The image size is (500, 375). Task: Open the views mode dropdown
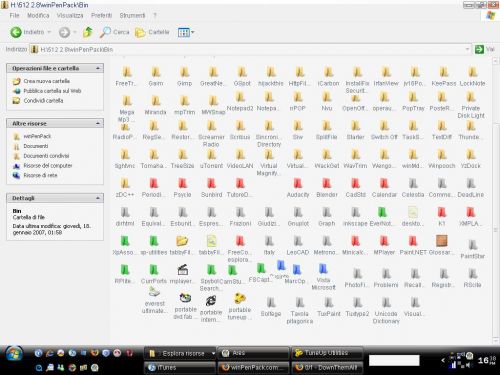(192, 32)
